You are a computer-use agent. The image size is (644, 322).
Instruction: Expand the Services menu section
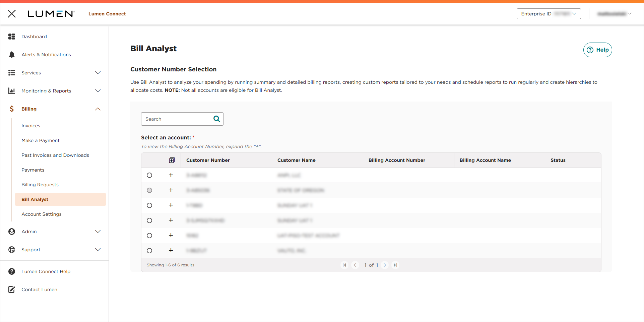tap(98, 73)
